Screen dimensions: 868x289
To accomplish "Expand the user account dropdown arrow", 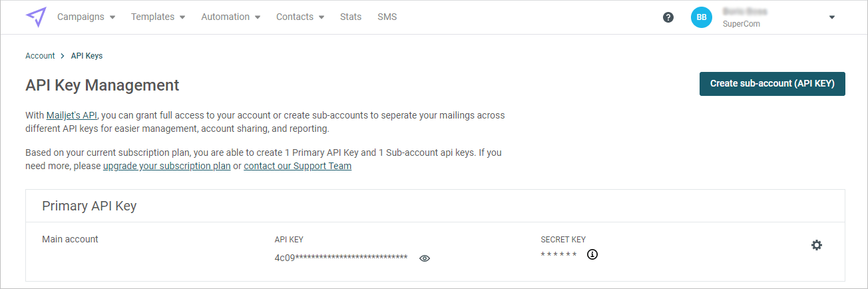I will point(831,17).
